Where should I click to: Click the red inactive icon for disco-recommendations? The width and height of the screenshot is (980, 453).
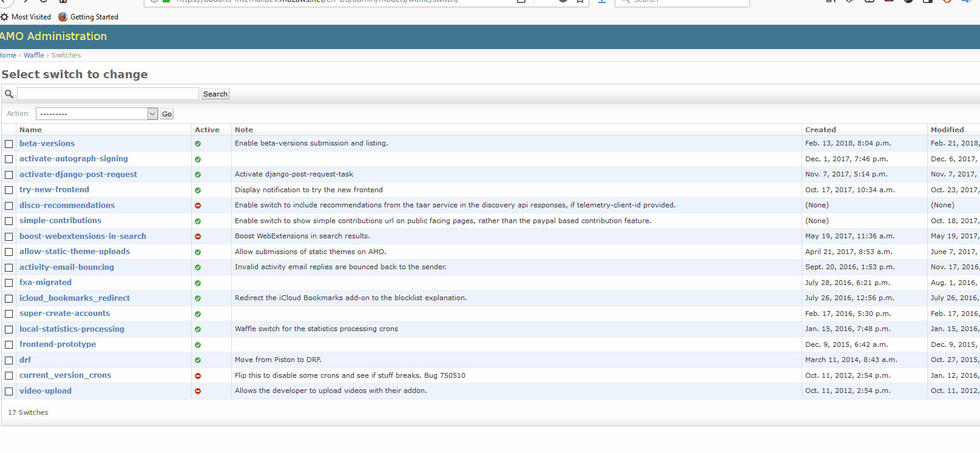[x=198, y=206]
